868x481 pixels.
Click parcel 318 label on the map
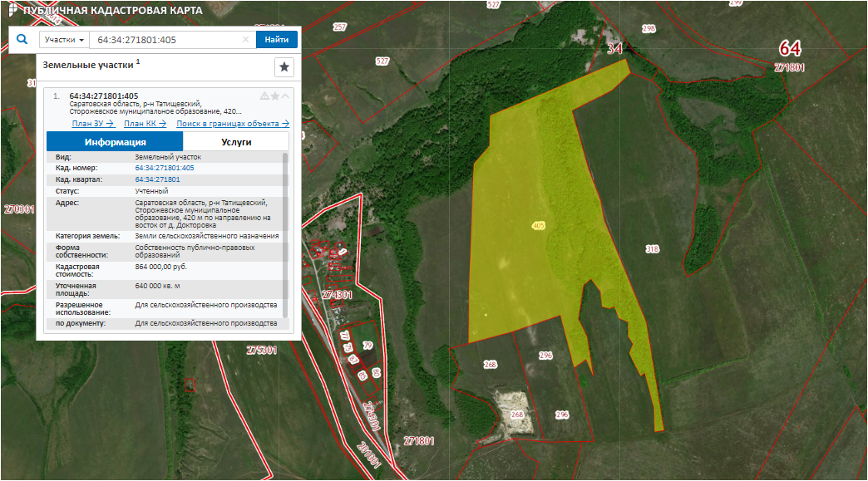(x=652, y=249)
